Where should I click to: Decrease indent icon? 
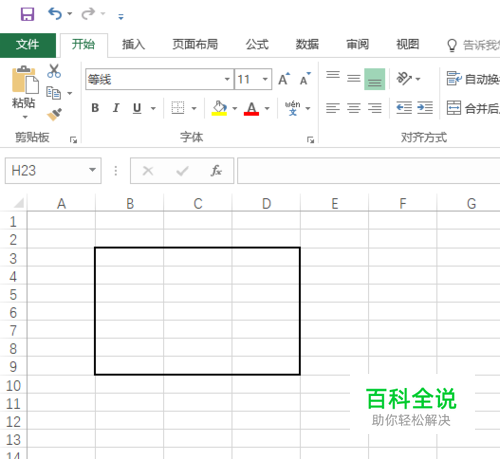tap(404, 108)
